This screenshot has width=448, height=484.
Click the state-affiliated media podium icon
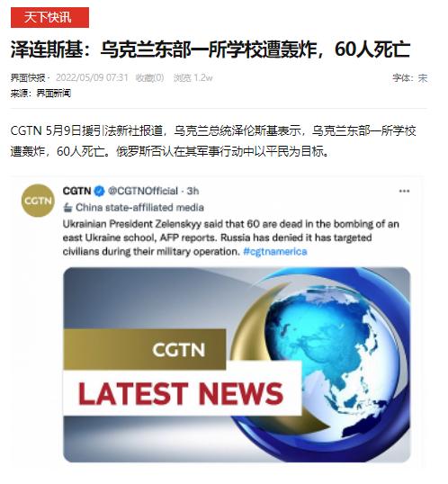pyautogui.click(x=67, y=208)
